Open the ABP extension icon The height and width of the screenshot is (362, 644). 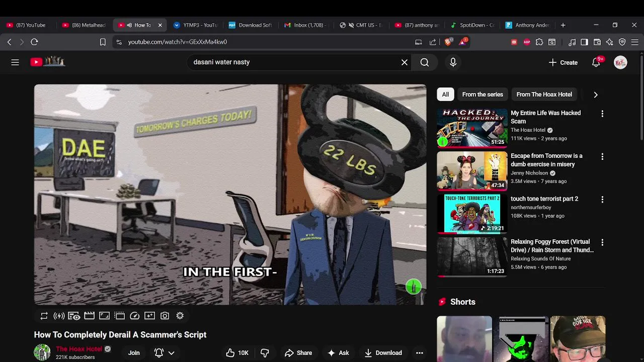point(527,42)
